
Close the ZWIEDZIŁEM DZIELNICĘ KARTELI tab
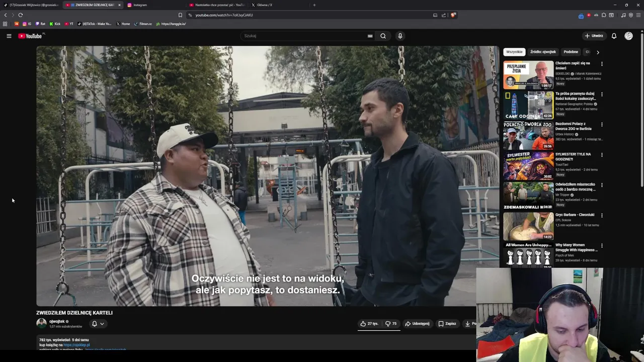point(119,5)
